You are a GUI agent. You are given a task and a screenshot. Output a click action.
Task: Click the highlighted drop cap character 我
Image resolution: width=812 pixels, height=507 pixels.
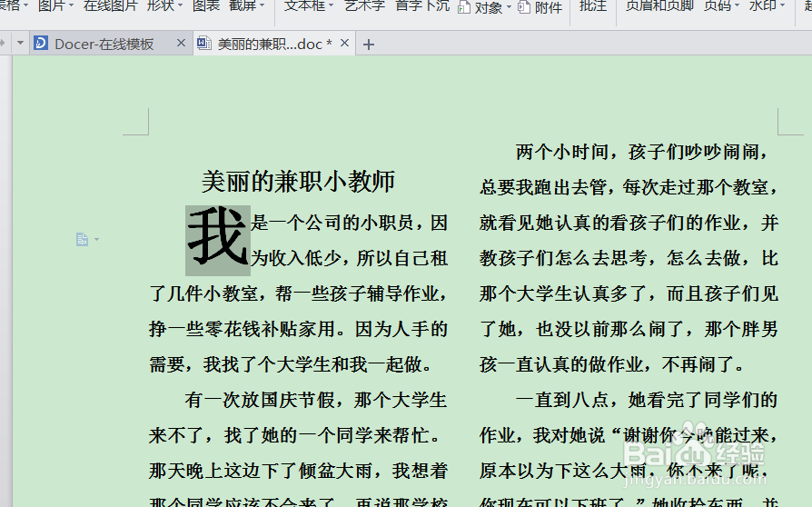(217, 240)
